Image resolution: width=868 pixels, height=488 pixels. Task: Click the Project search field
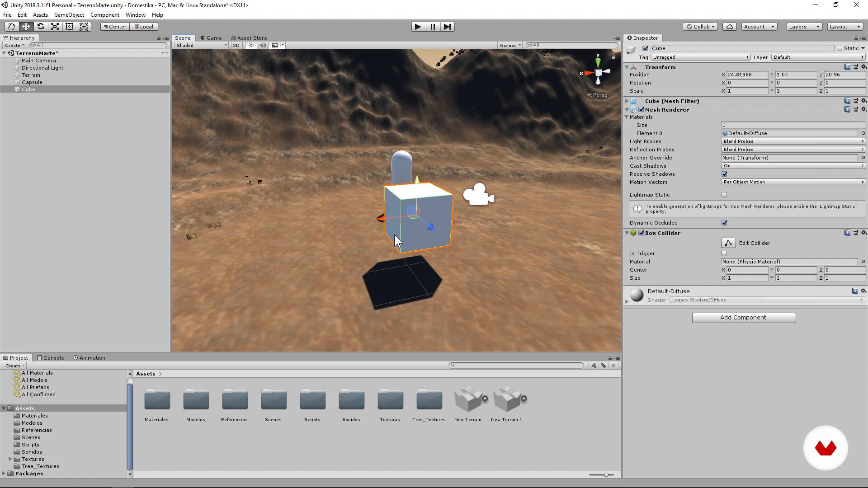pos(516,366)
